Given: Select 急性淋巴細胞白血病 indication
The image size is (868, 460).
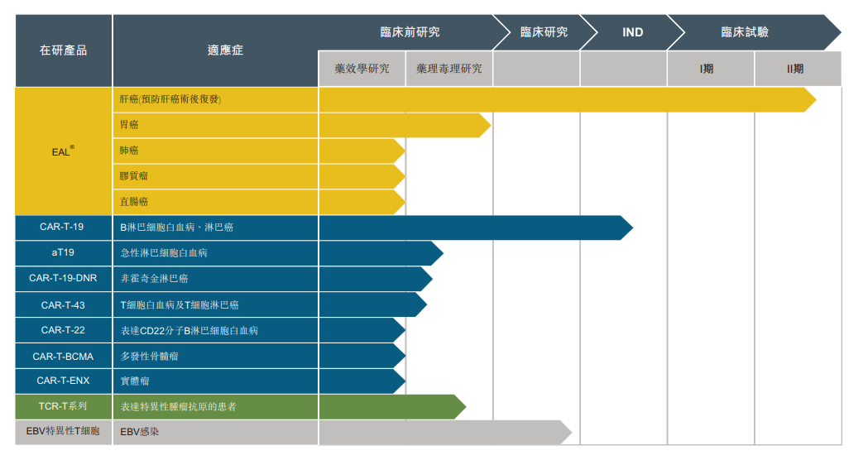Looking at the screenshot, I should point(215,253).
